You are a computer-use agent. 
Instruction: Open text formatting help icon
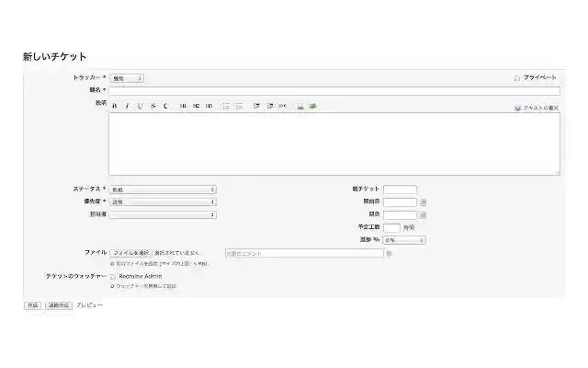517,109
